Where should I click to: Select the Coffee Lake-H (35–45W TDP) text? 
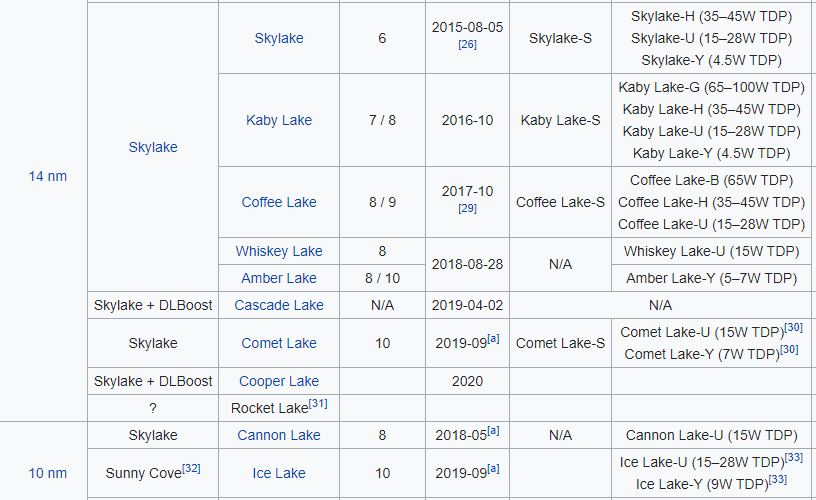pos(711,202)
